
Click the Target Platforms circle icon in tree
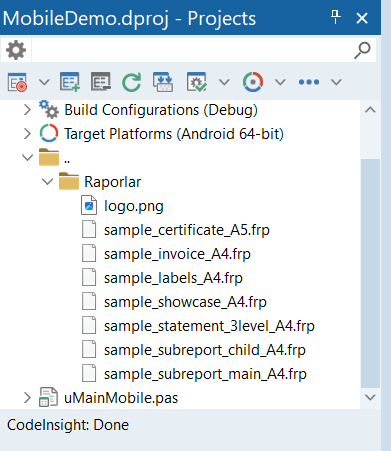[x=49, y=133]
